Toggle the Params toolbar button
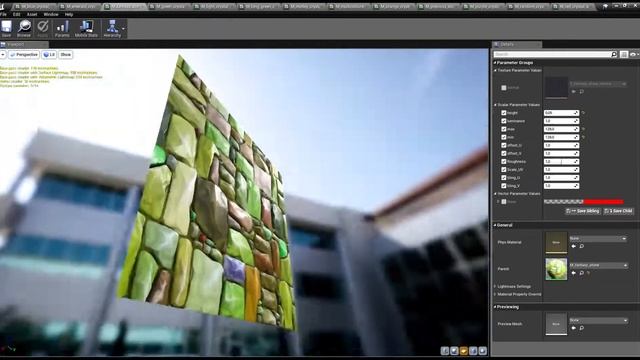The height and width of the screenshot is (360, 640). pos(62,29)
